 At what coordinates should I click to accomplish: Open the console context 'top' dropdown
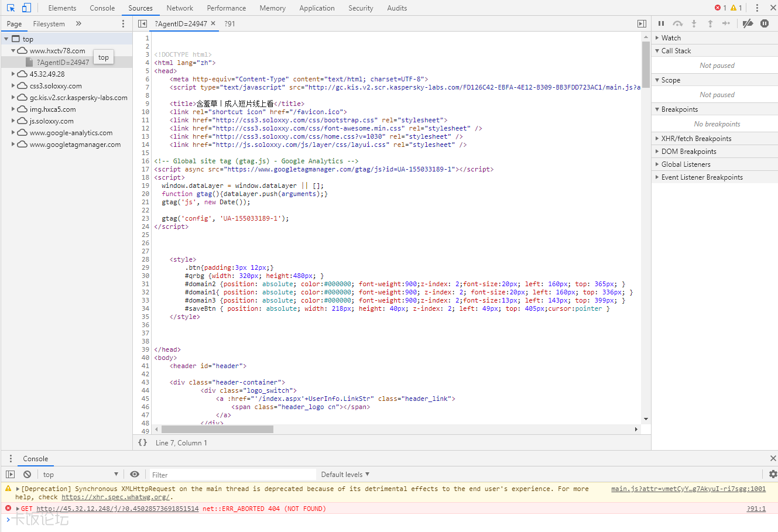tap(81, 474)
